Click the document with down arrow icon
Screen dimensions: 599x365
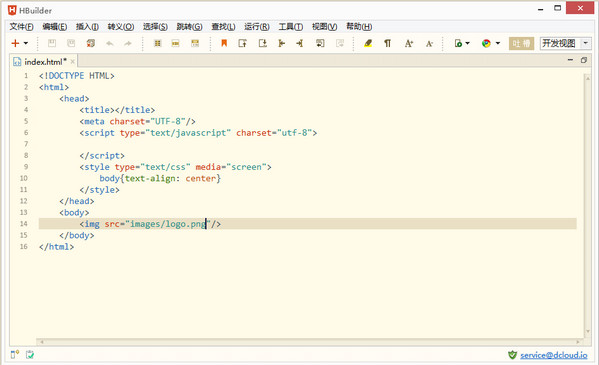(x=263, y=43)
